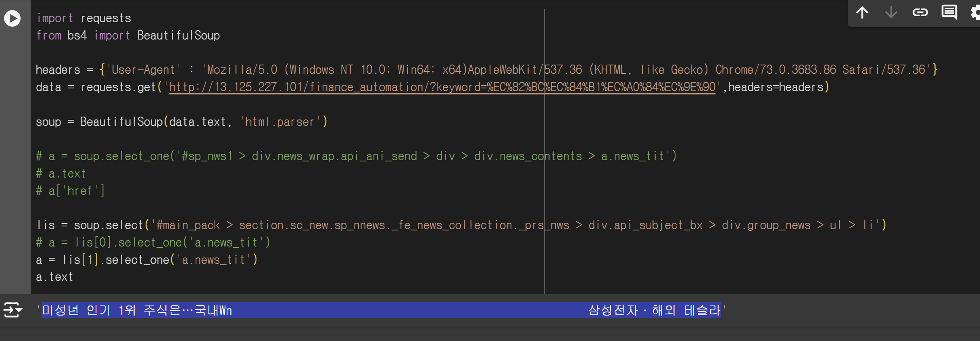This screenshot has width=980, height=341.
Task: Open the cell output options icon
Action: click(13, 310)
